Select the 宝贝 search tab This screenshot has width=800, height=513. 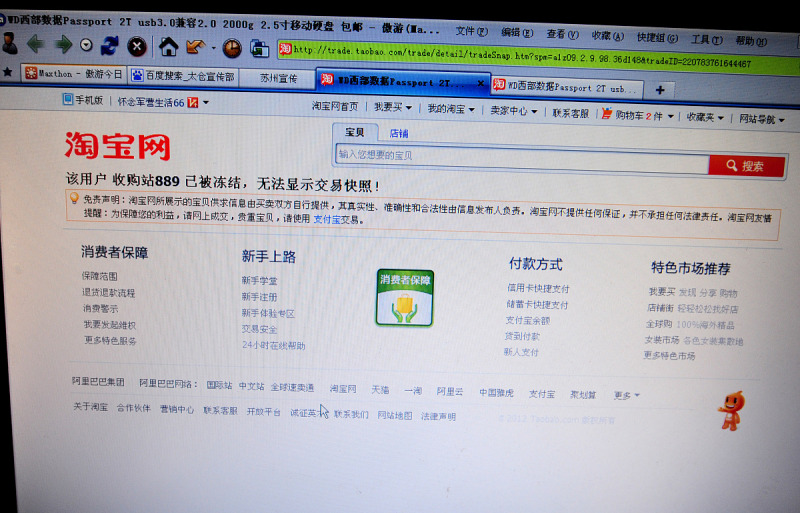pos(355,132)
